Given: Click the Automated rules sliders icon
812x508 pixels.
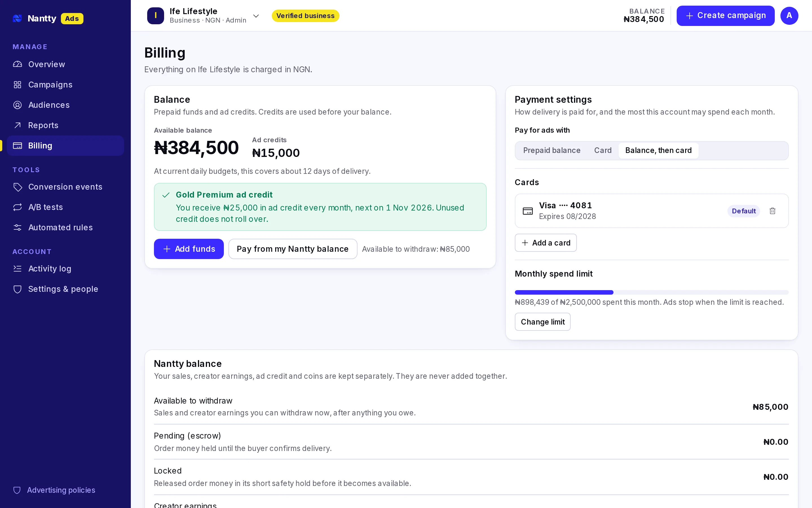Looking at the screenshot, I should (17, 227).
